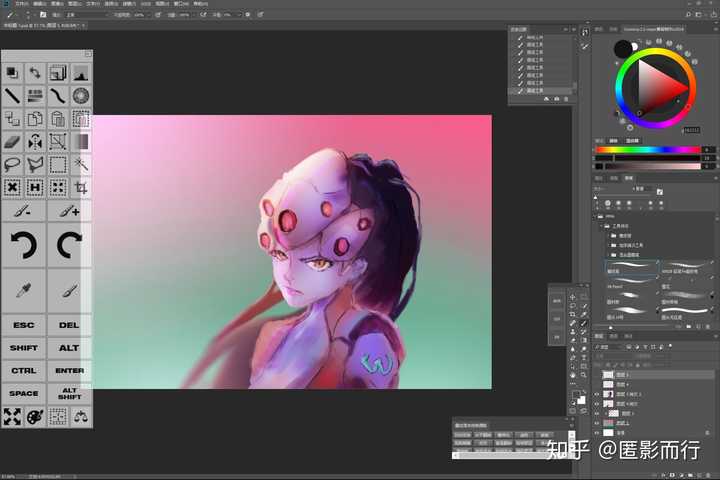The image size is (720, 480).
Task: Click the painter palette icon
Action: [x=35, y=417]
